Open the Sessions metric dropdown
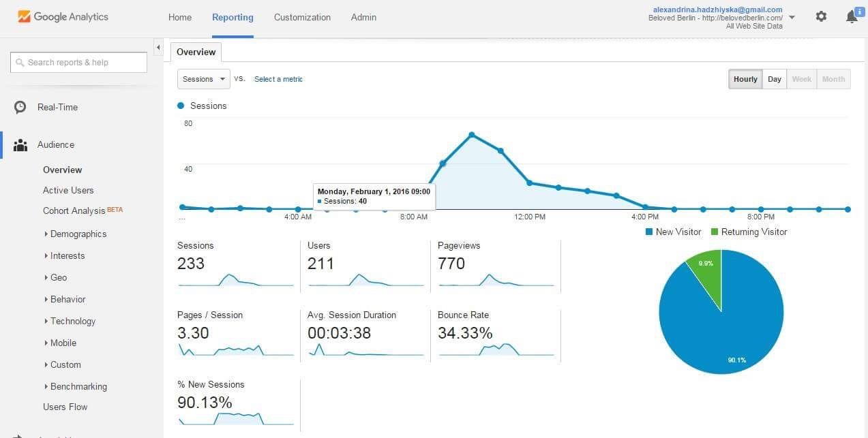 point(204,79)
